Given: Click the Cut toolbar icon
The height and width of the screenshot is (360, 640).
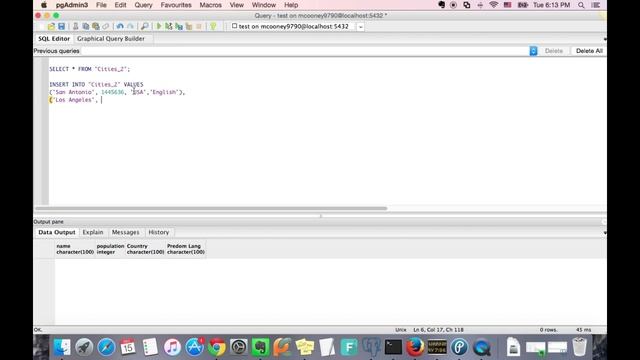Looking at the screenshot, I should [76, 27].
